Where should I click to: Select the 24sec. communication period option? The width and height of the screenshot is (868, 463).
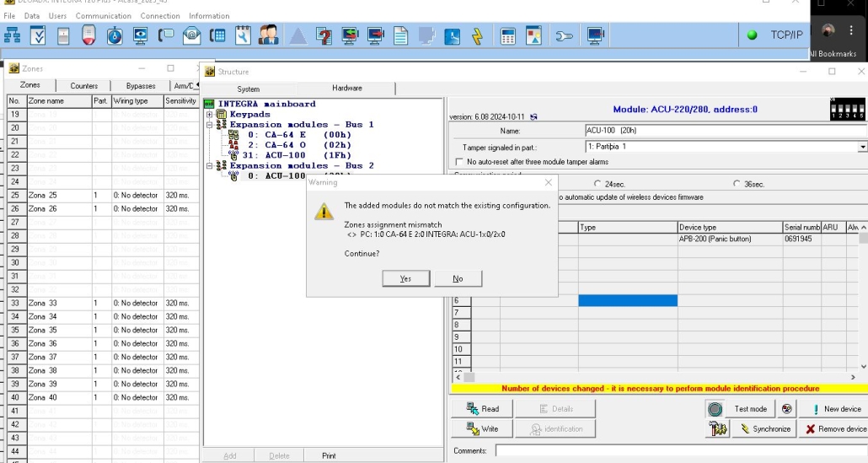(597, 184)
